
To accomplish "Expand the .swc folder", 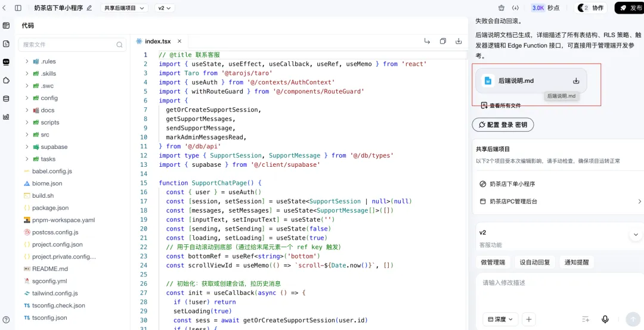I will [27, 86].
